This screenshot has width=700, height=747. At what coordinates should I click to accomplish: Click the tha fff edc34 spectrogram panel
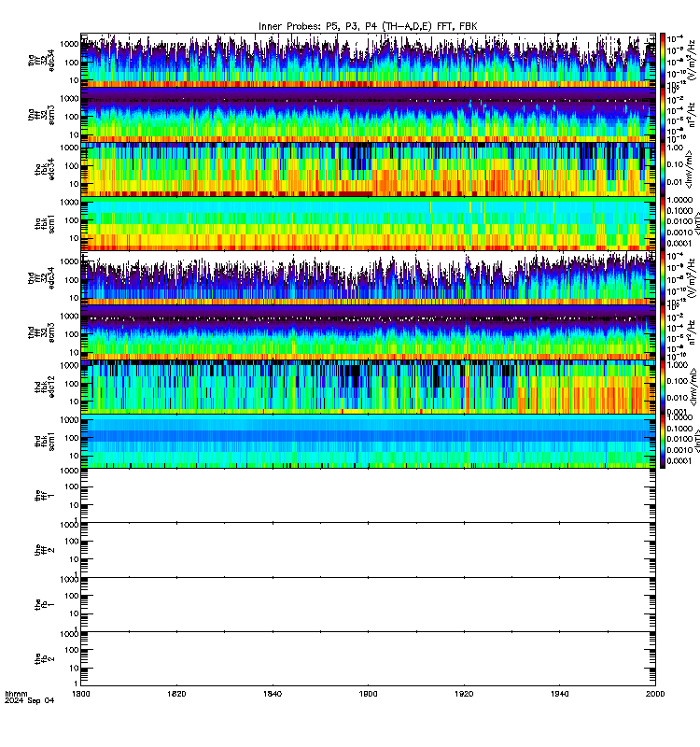click(368, 60)
